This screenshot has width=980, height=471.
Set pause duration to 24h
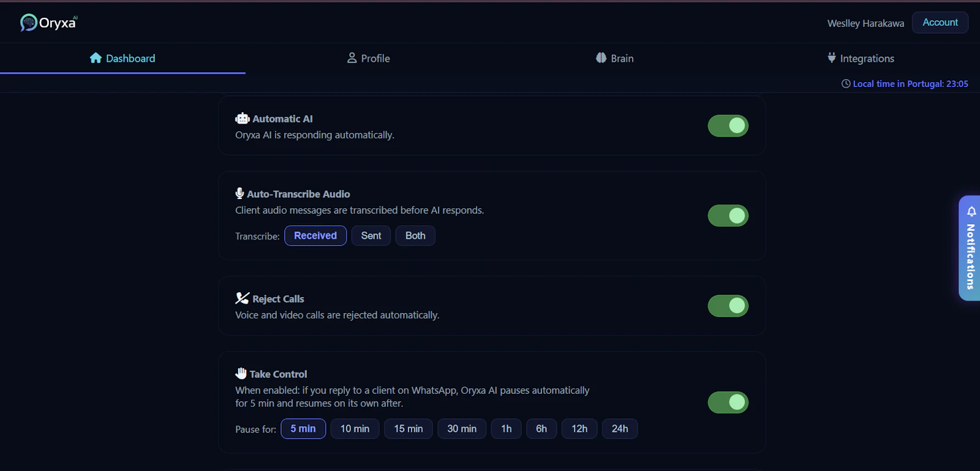(x=620, y=429)
